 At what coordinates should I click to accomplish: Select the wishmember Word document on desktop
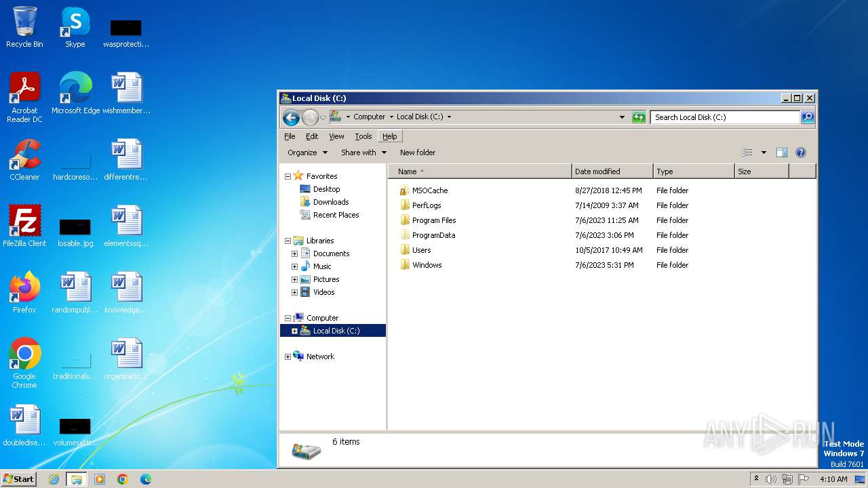126,94
